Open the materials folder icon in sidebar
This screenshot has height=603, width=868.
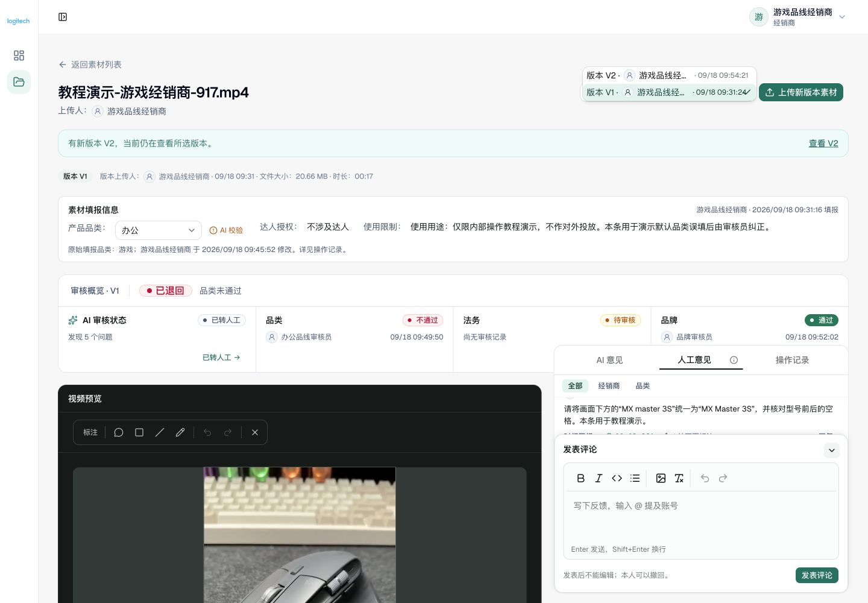(x=19, y=82)
